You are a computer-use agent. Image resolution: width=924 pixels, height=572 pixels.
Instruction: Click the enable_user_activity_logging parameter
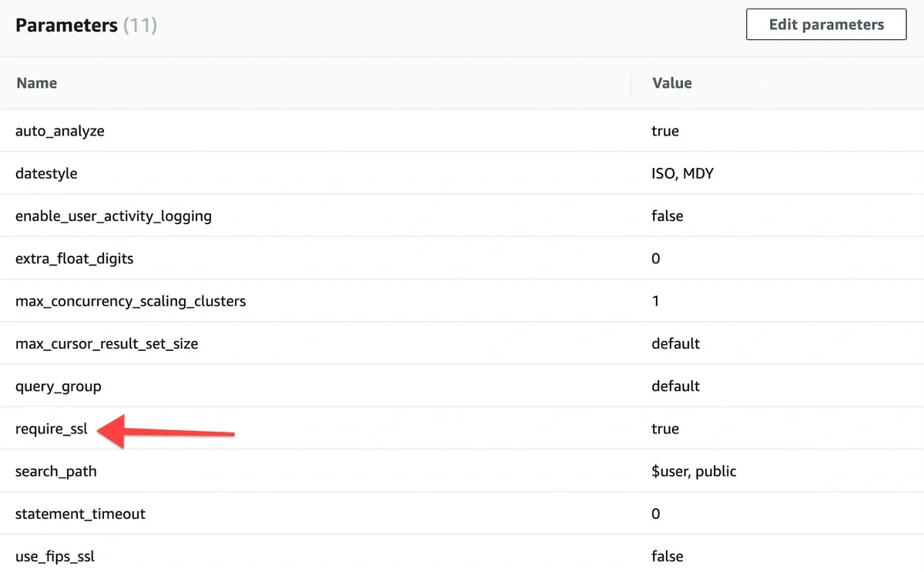coord(113,216)
